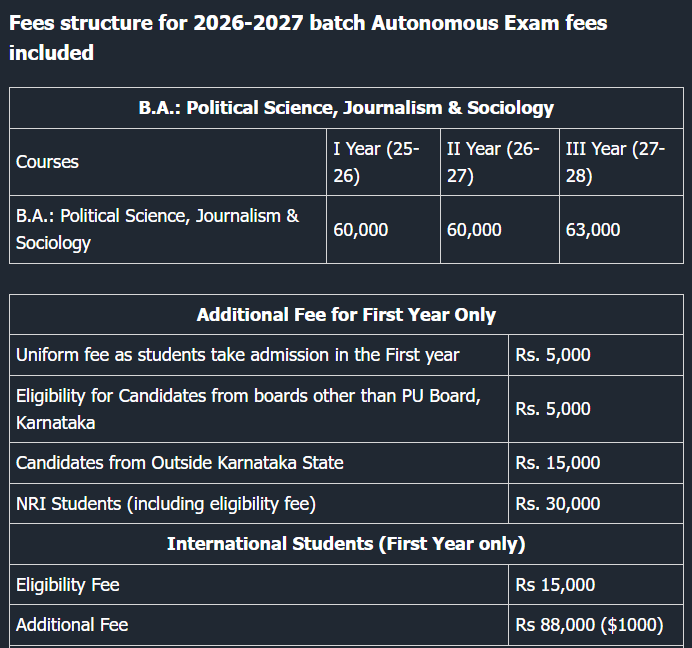The width and height of the screenshot is (692, 648).
Task: Click the Rs. 5,000 uniform fee amount
Action: pyautogui.click(x=553, y=355)
